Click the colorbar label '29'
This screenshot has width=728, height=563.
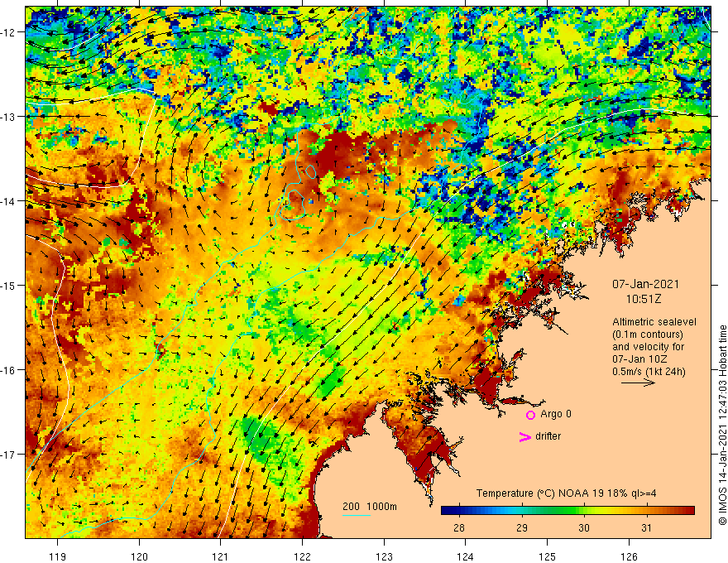522,527
